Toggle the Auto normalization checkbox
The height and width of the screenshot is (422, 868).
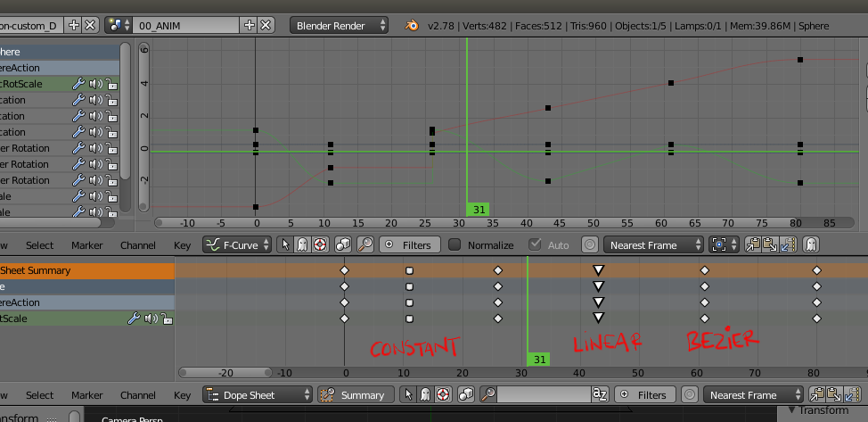coord(535,244)
